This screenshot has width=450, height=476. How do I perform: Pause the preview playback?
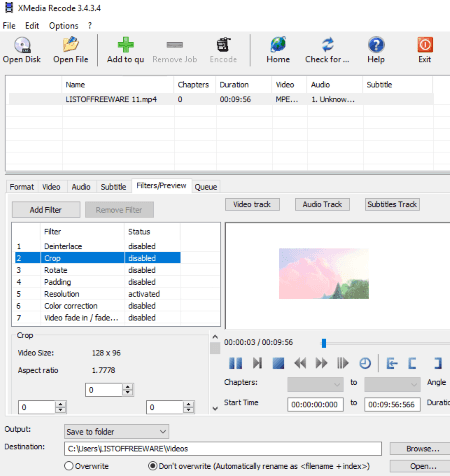tap(236, 363)
